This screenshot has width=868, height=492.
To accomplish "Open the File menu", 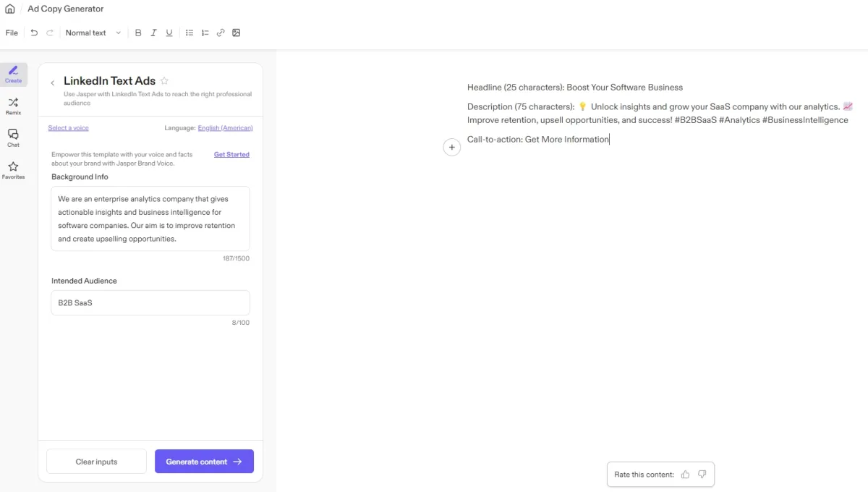I will click(x=12, y=33).
